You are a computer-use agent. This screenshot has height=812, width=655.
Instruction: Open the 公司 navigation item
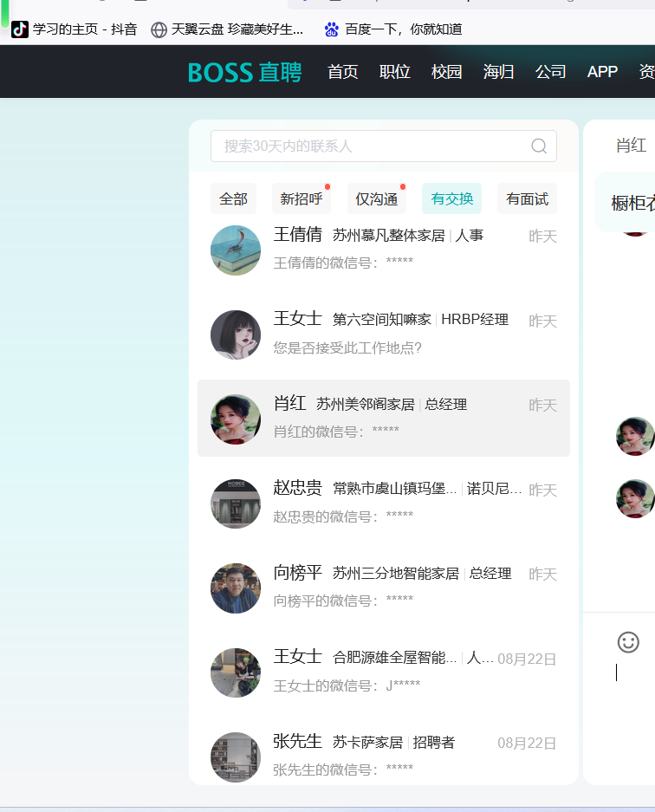pos(550,71)
